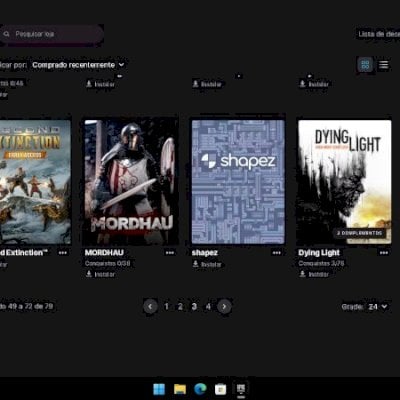Click the Epic Games Launcher taskbar icon
Screen dimensions: 400x400
241,389
